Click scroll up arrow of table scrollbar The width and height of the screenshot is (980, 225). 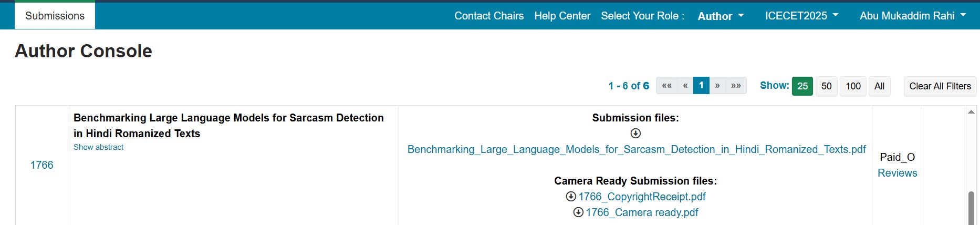pos(971,111)
